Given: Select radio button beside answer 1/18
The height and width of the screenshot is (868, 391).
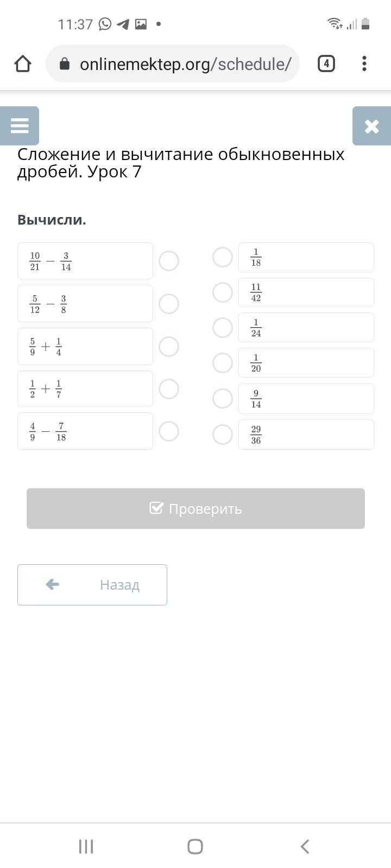Looking at the screenshot, I should tap(223, 257).
